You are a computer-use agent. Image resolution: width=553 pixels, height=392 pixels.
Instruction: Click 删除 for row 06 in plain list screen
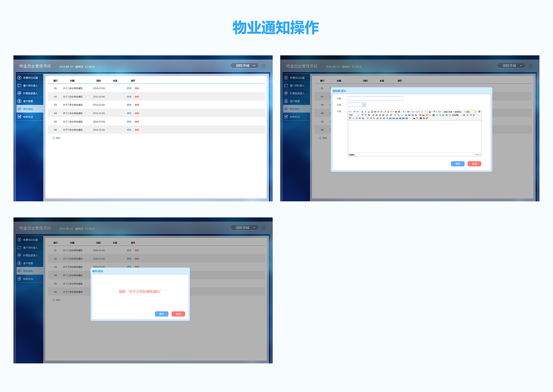coord(137,130)
